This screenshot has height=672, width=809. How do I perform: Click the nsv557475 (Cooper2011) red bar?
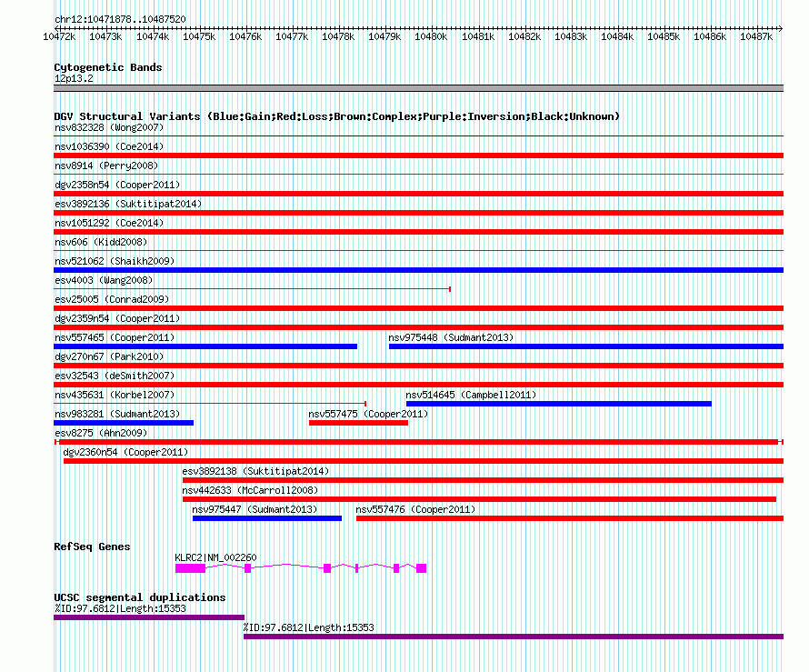point(358,423)
